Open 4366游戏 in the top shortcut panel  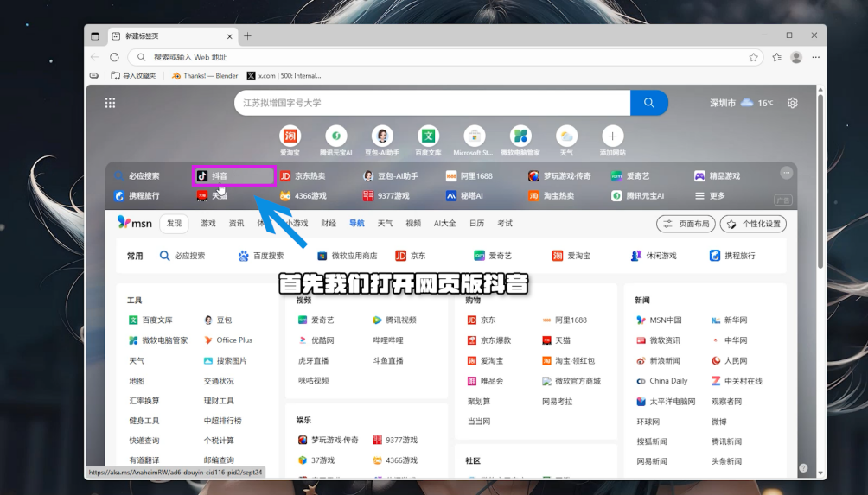click(303, 196)
